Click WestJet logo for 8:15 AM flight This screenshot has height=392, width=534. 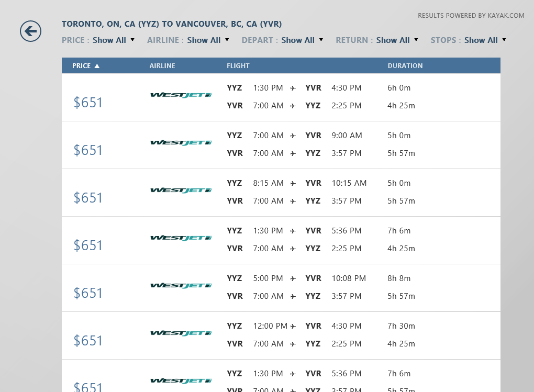[181, 191]
